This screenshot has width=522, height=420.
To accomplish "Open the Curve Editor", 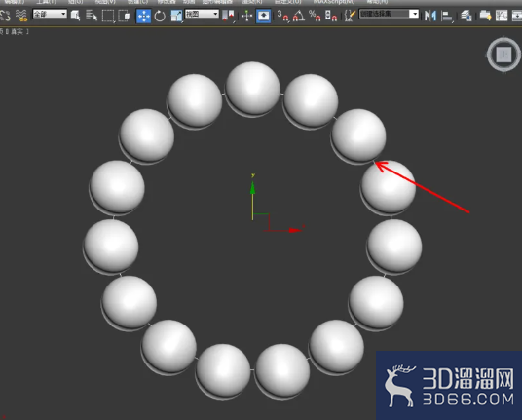I will [502, 16].
